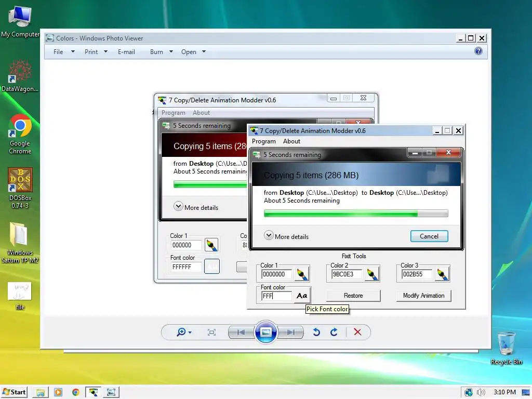Select the DOSBox 0.74-3 desktop shortcut
The height and width of the screenshot is (399, 532).
(20, 188)
